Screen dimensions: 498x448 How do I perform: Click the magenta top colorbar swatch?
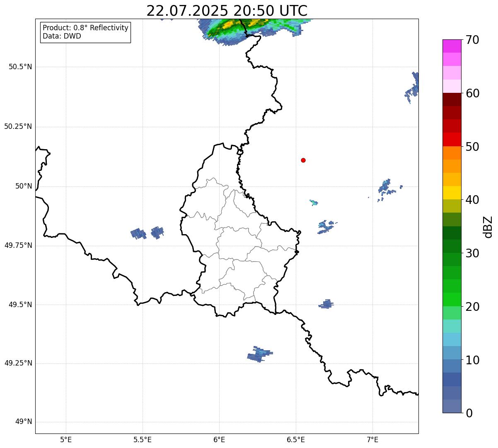(452, 46)
